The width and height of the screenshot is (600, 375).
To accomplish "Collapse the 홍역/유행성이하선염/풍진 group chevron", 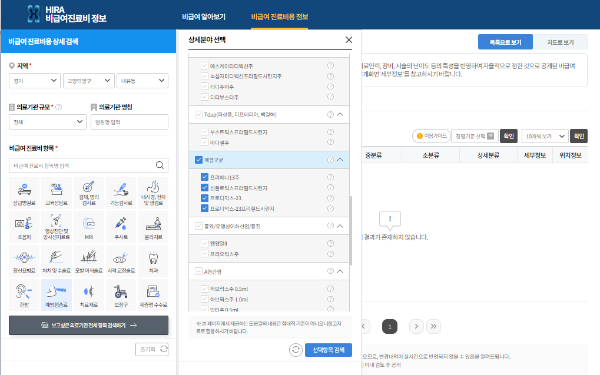I will (x=340, y=226).
